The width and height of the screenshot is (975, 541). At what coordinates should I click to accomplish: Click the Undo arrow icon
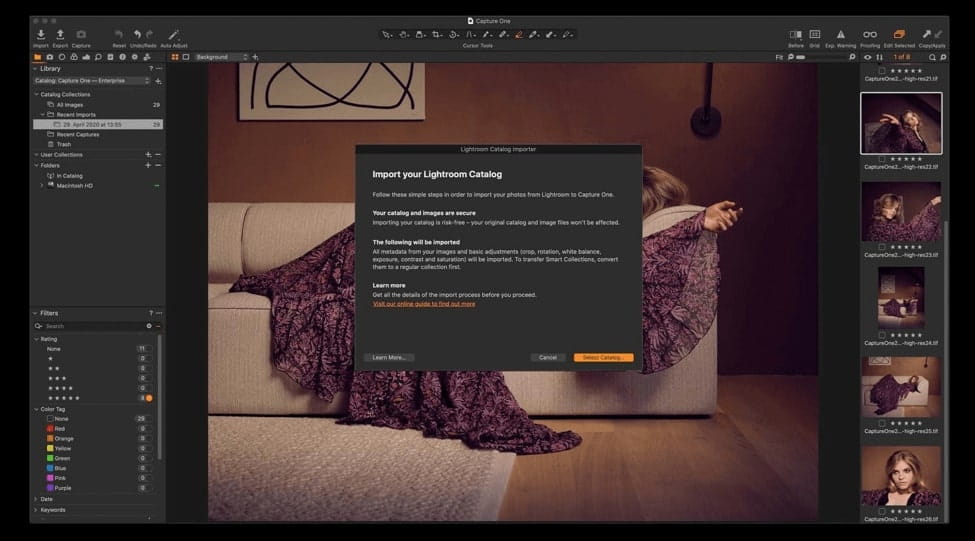tap(137, 35)
